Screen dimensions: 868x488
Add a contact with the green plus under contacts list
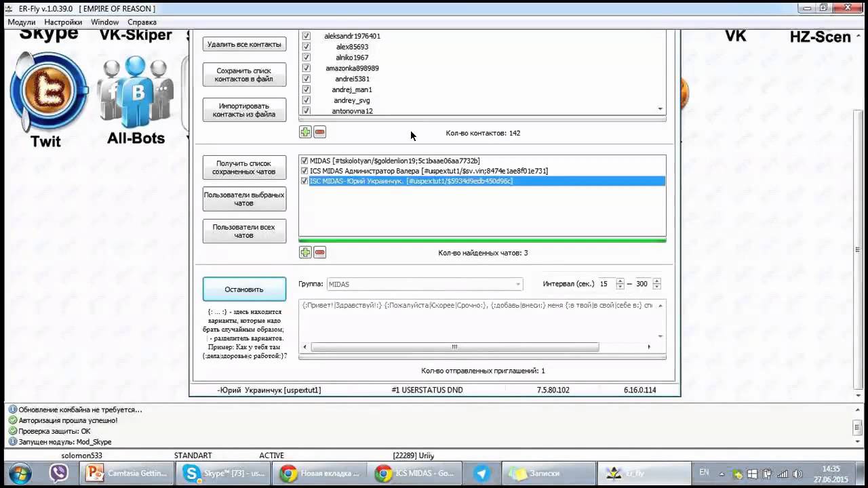point(305,132)
